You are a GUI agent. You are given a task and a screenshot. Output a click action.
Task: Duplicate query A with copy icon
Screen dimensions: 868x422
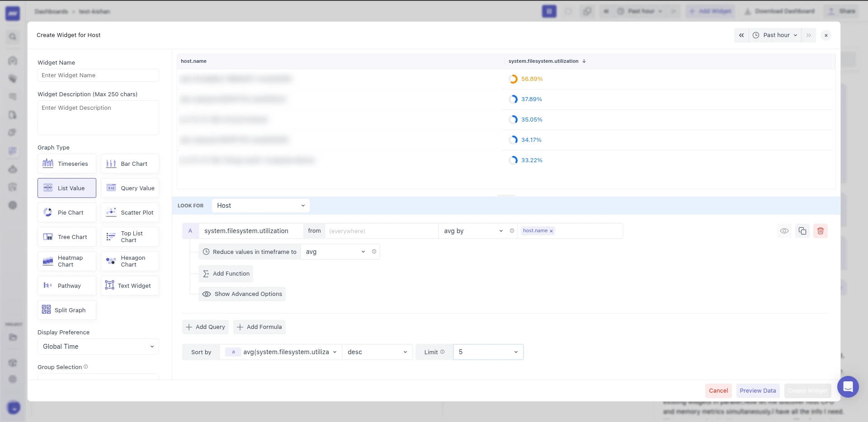[802, 231]
